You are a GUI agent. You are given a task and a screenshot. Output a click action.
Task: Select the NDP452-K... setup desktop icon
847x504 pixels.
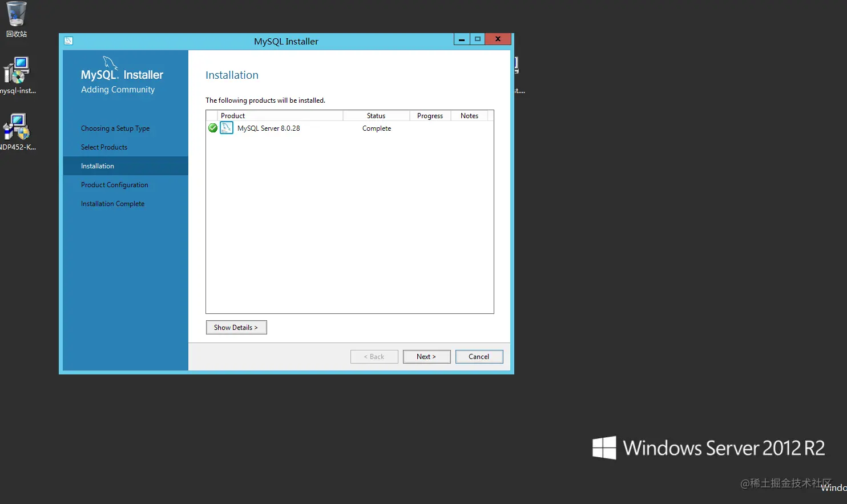coord(17,131)
